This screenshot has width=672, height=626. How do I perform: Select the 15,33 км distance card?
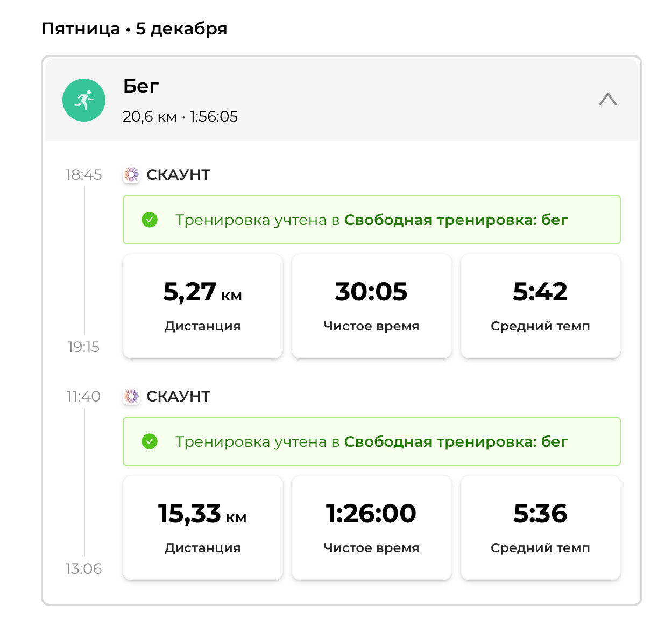coord(203,527)
